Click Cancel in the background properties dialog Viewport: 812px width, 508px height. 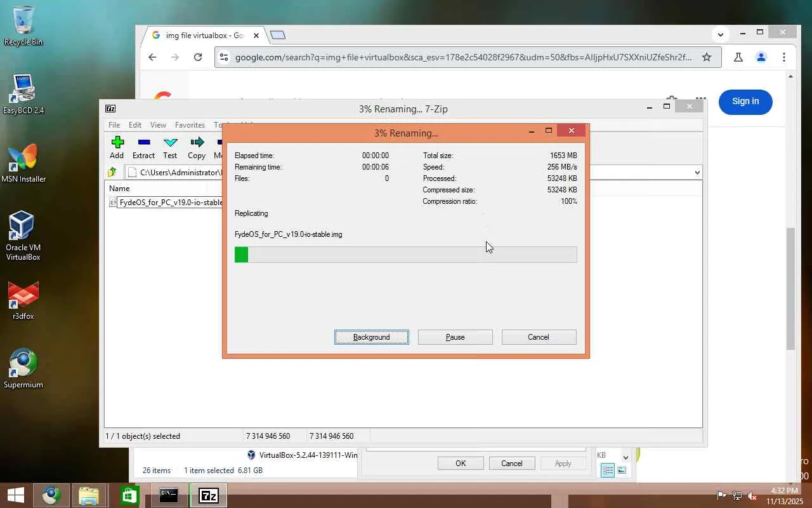point(512,464)
